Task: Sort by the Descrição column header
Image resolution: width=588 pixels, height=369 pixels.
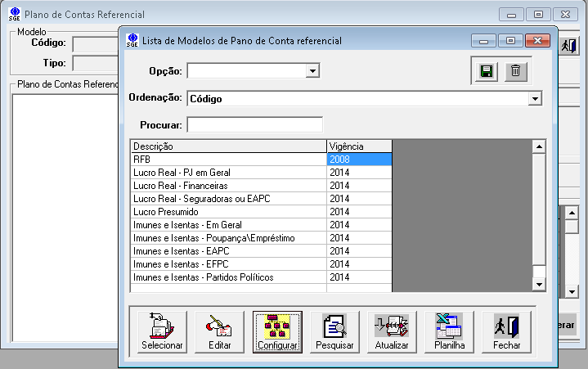Action: point(228,146)
